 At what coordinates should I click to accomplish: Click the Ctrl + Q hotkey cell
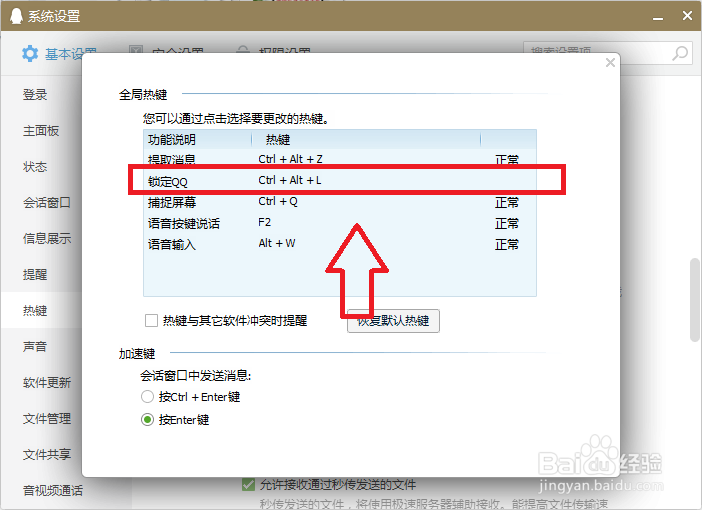[278, 201]
